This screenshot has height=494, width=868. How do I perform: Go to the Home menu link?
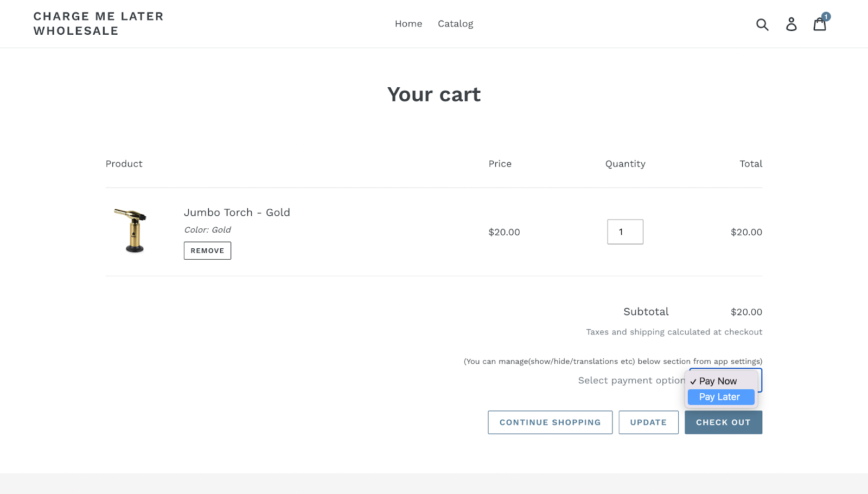point(409,24)
